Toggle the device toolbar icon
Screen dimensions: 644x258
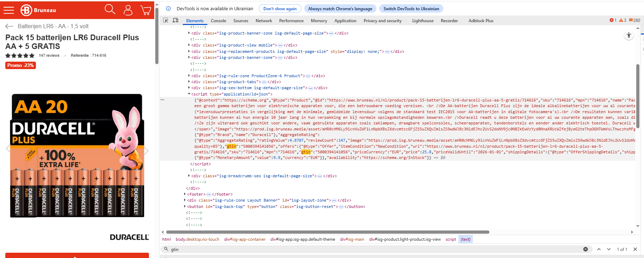tap(175, 20)
